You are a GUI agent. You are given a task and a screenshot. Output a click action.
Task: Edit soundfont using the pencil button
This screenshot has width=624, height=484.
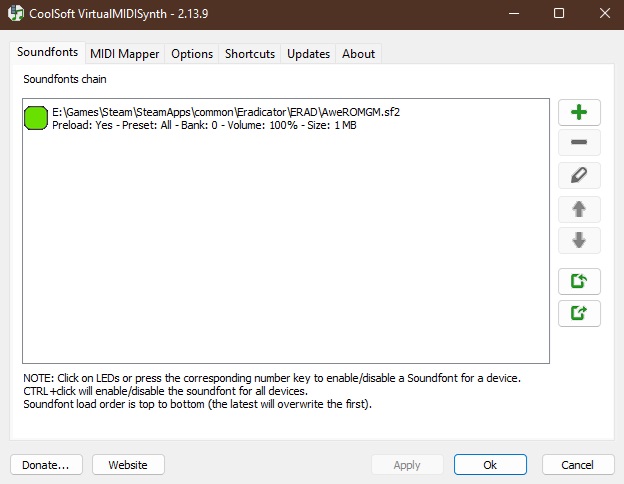pyautogui.click(x=579, y=175)
